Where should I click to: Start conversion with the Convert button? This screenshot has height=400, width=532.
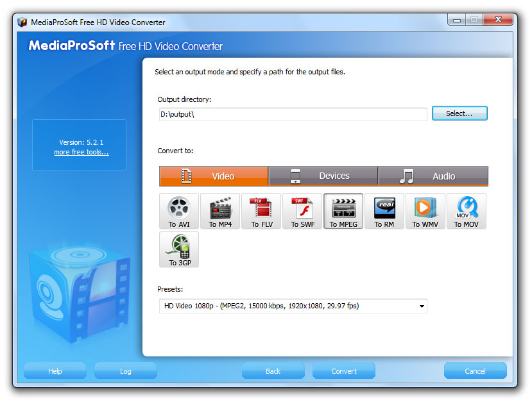pos(344,371)
